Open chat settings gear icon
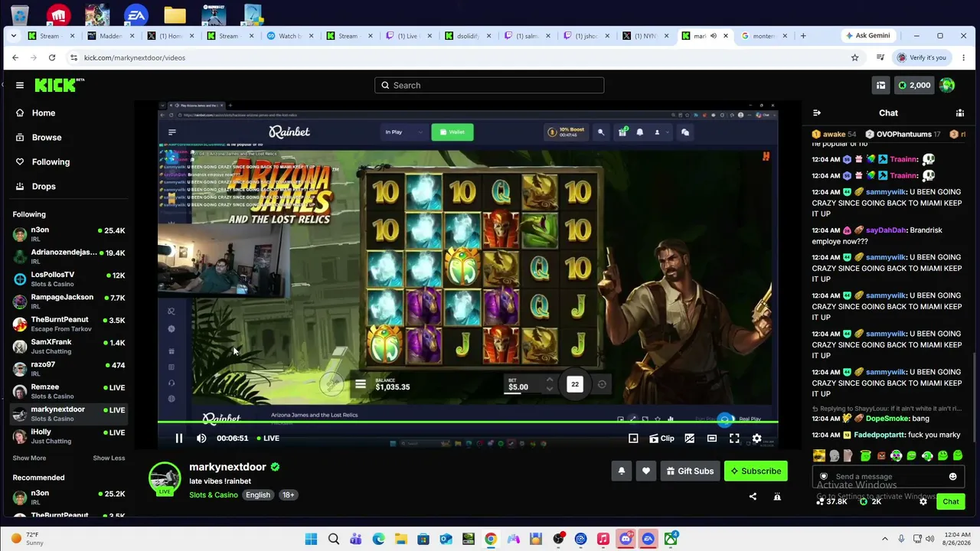The height and width of the screenshot is (551, 980). [923, 502]
